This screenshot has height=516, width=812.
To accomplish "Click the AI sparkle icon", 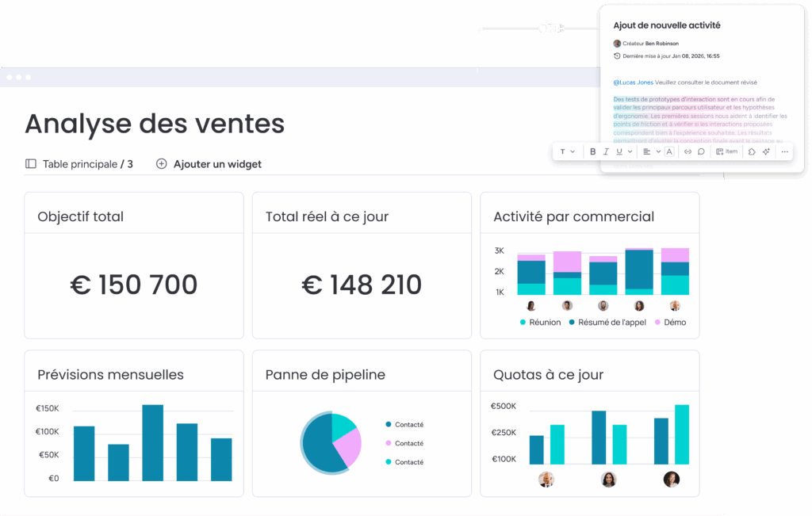I will pos(766,151).
